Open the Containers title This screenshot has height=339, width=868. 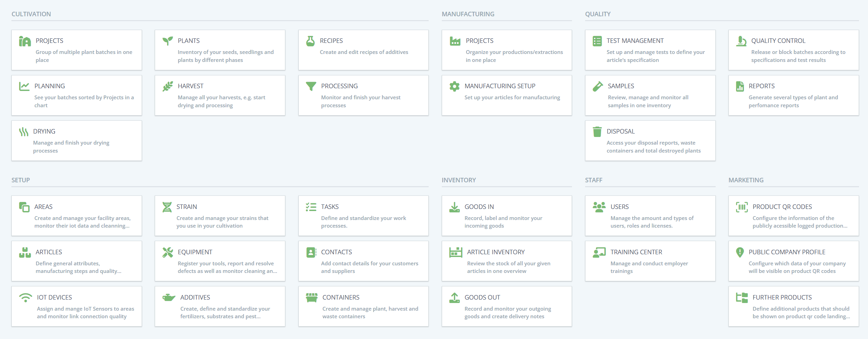(x=341, y=297)
